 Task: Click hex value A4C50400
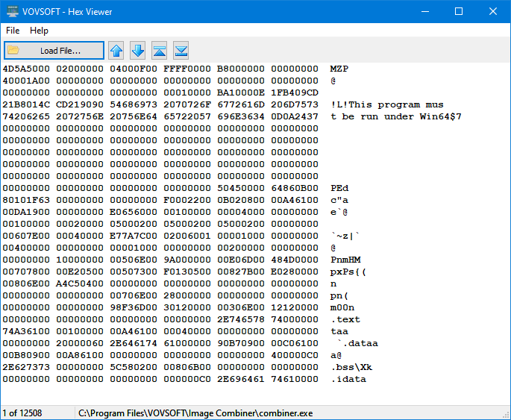[x=80, y=283]
